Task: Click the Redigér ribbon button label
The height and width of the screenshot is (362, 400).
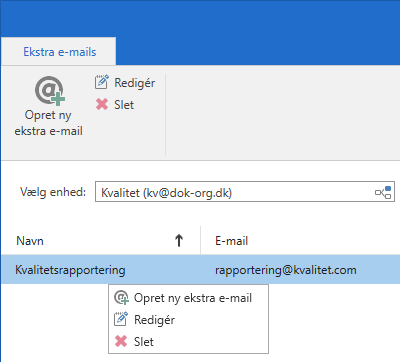Action: pos(134,83)
